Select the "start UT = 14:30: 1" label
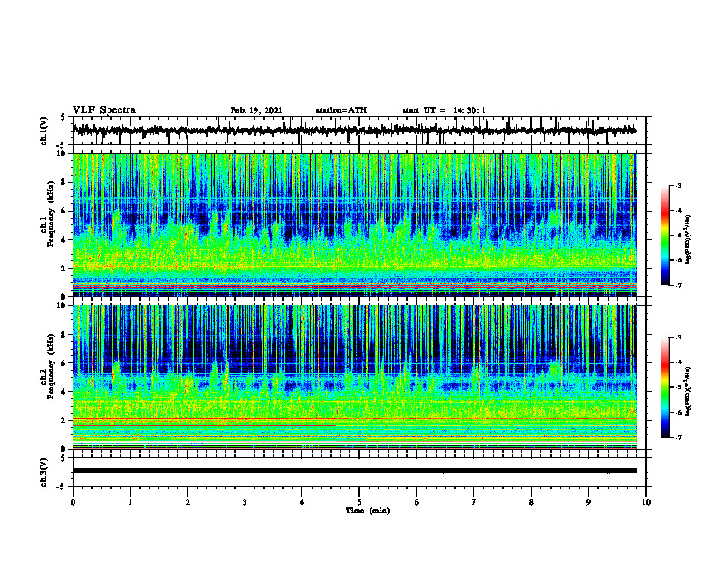Screen dimensions: 728x563 444,110
